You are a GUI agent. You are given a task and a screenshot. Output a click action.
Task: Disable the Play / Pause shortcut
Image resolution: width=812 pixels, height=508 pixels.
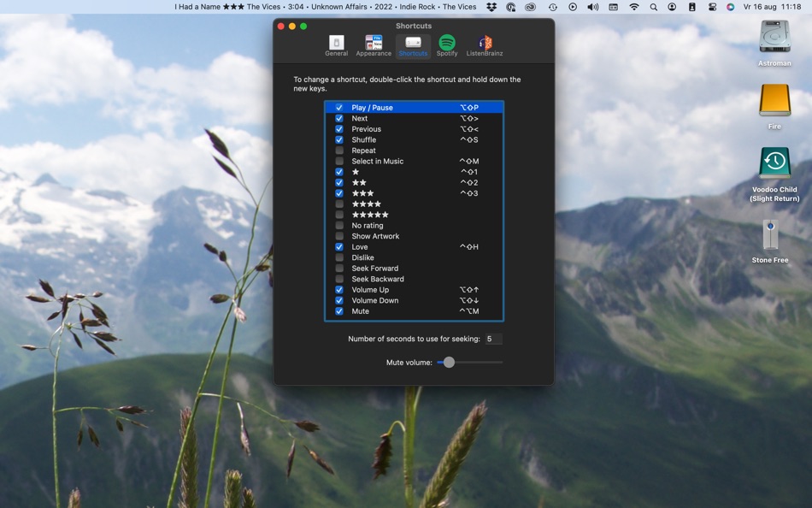pyautogui.click(x=339, y=107)
